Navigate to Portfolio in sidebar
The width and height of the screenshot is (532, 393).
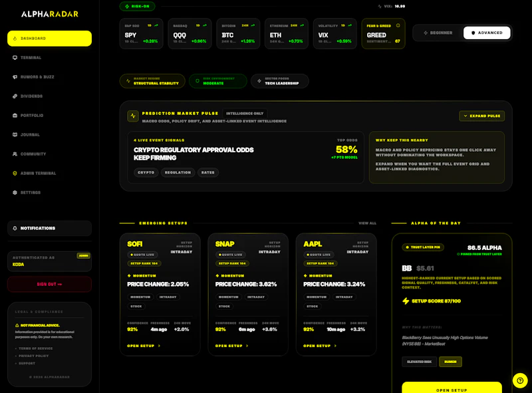(49, 116)
